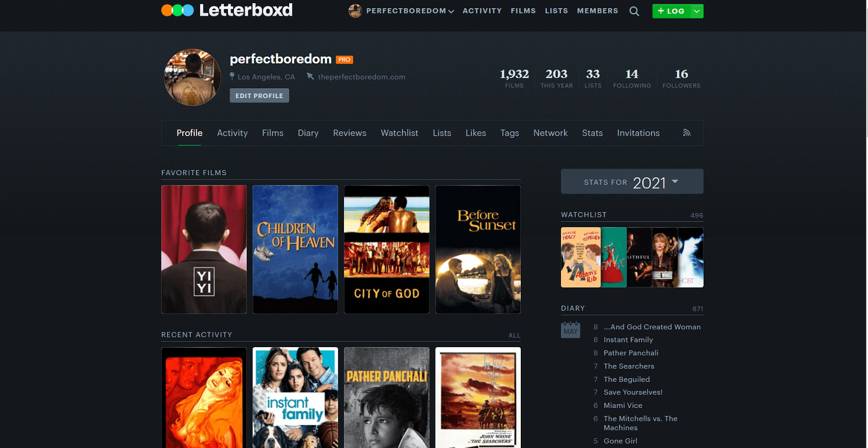This screenshot has height=448, width=868.
Task: Open the Adam's Rib watchlist poster
Action: 581,257
